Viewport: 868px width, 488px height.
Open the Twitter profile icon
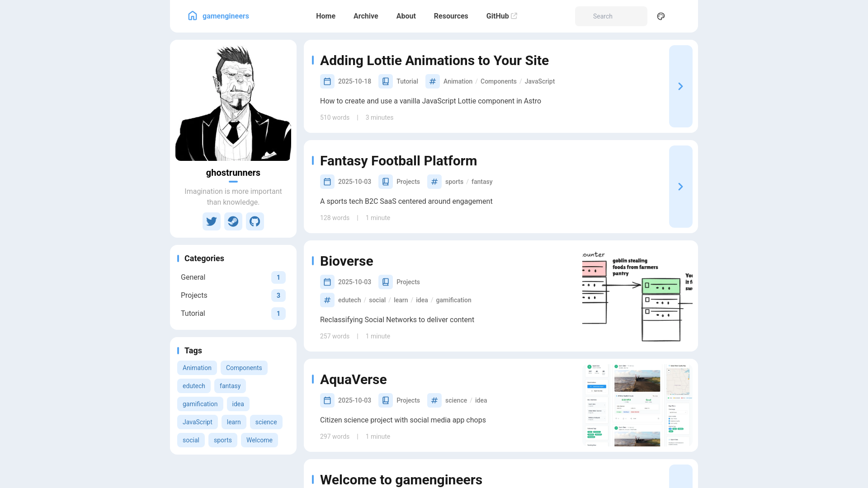(x=211, y=221)
